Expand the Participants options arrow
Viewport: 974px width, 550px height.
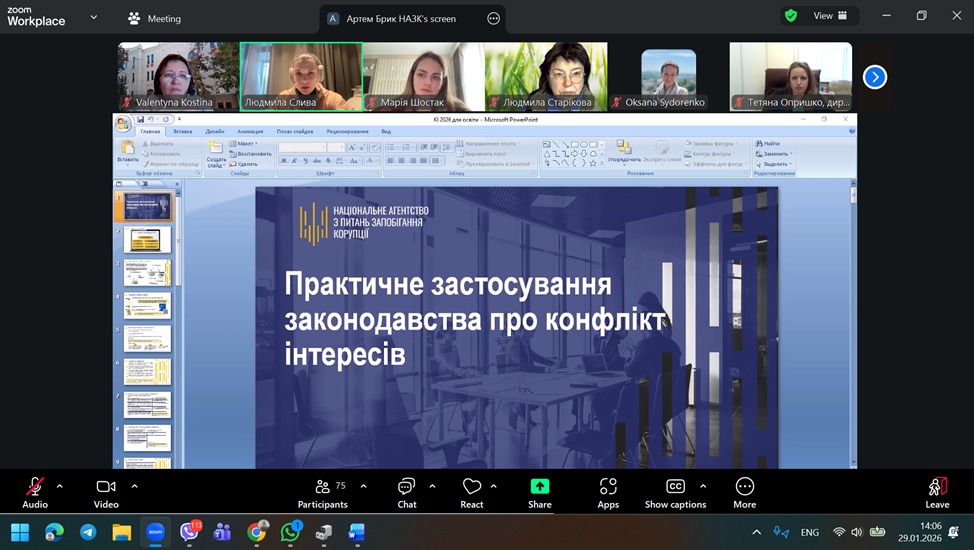(363, 486)
